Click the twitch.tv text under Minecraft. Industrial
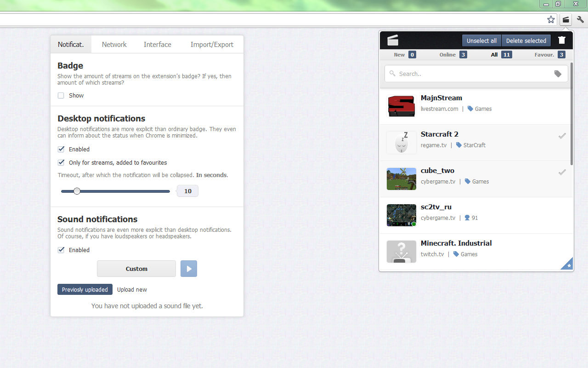The width and height of the screenshot is (588, 368). coord(432,254)
